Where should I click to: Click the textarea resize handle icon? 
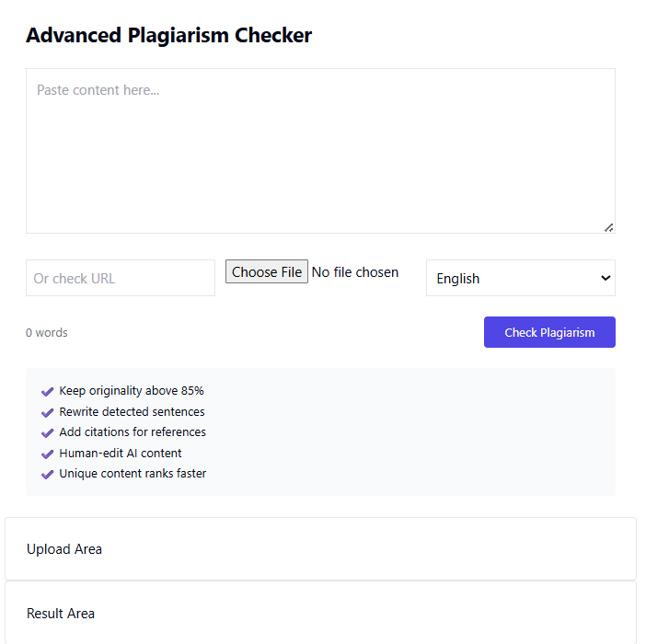click(x=608, y=226)
